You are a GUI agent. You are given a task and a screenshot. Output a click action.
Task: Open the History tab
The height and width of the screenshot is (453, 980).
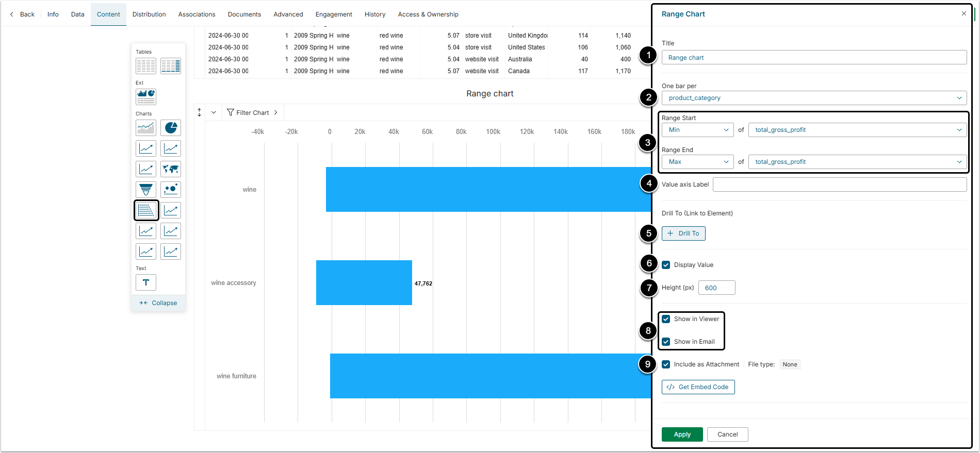point(375,14)
